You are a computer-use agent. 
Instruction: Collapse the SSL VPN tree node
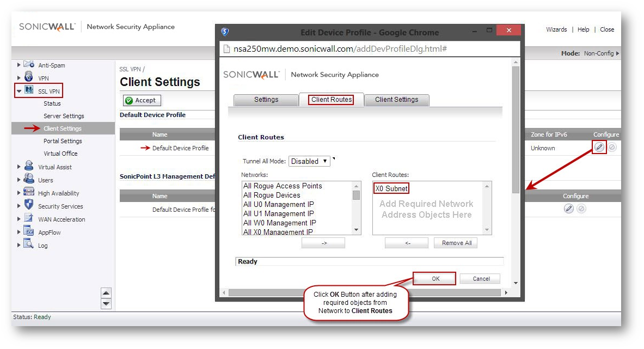click(19, 91)
